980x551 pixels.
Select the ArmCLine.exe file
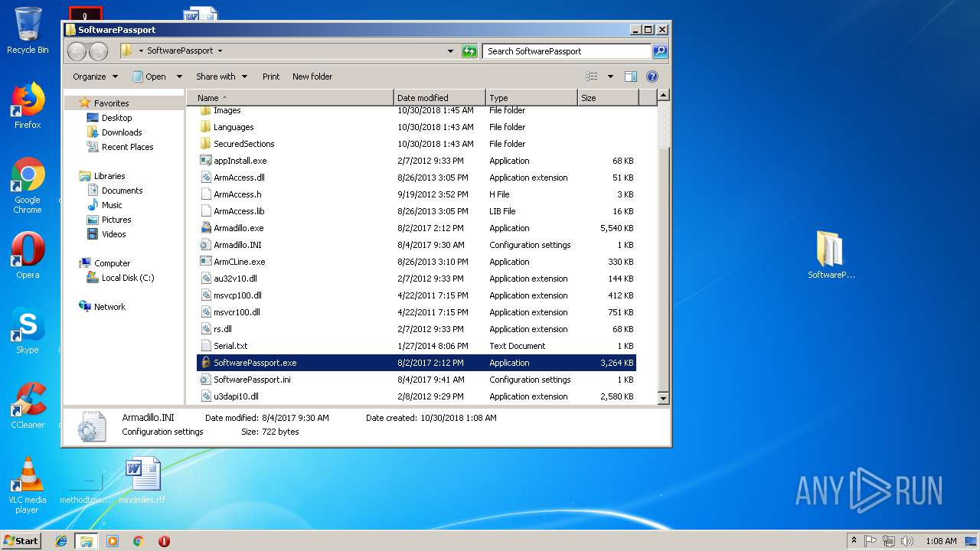coord(416,262)
